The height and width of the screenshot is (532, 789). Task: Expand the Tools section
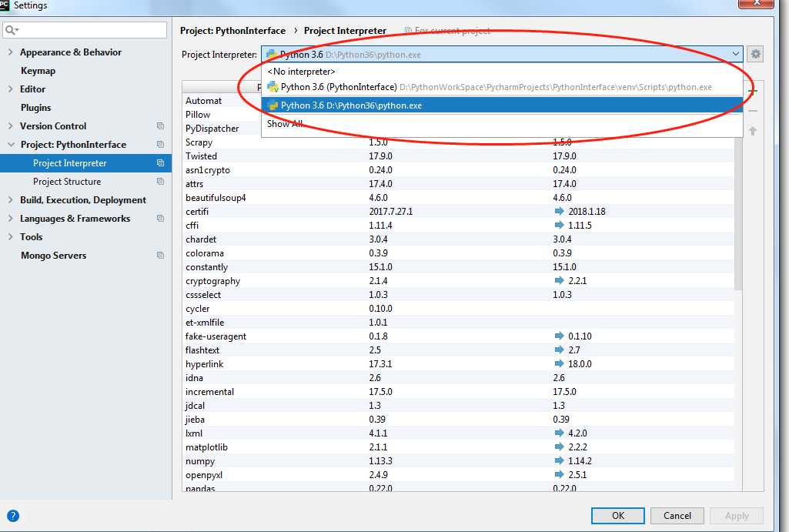pyautogui.click(x=10, y=236)
